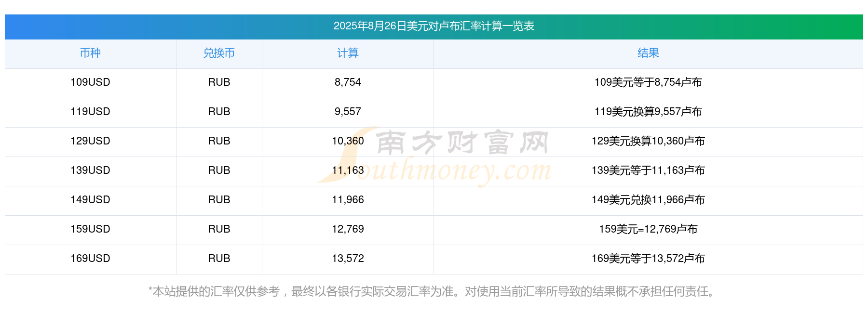This screenshot has height=313, width=868.
Task: Click result '119美元换算9,557卢布'
Action: [x=648, y=112]
